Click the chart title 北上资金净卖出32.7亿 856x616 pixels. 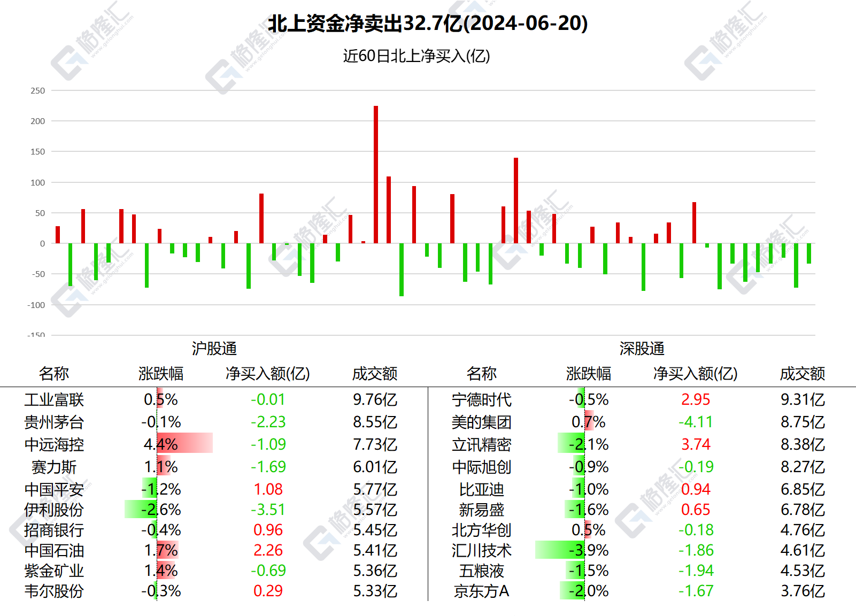pyautogui.click(x=428, y=23)
